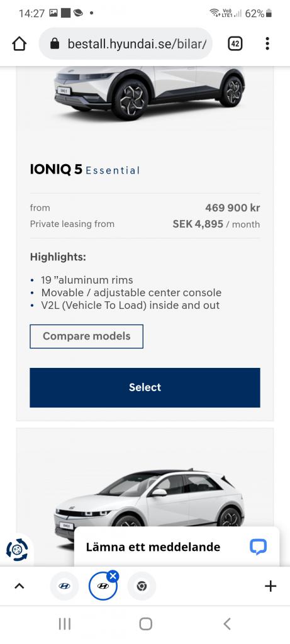Viewport: 290px width, 644px height.
Task: Open the tab switcher showing 42 tabs
Action: click(x=235, y=43)
